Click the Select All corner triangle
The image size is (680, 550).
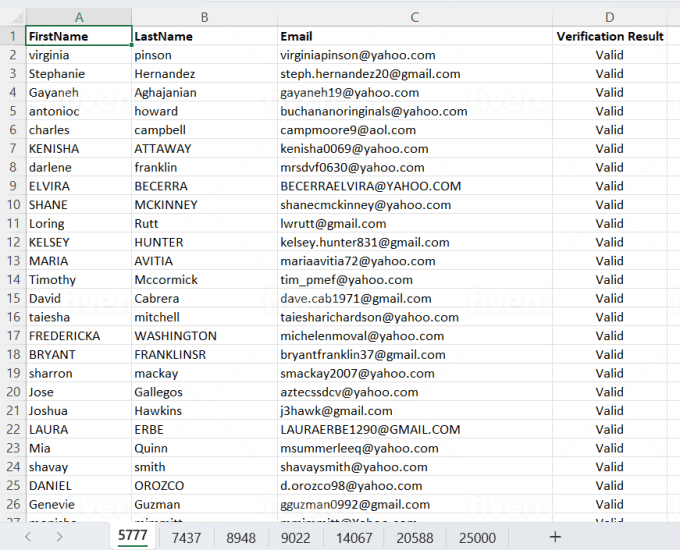coord(12,16)
